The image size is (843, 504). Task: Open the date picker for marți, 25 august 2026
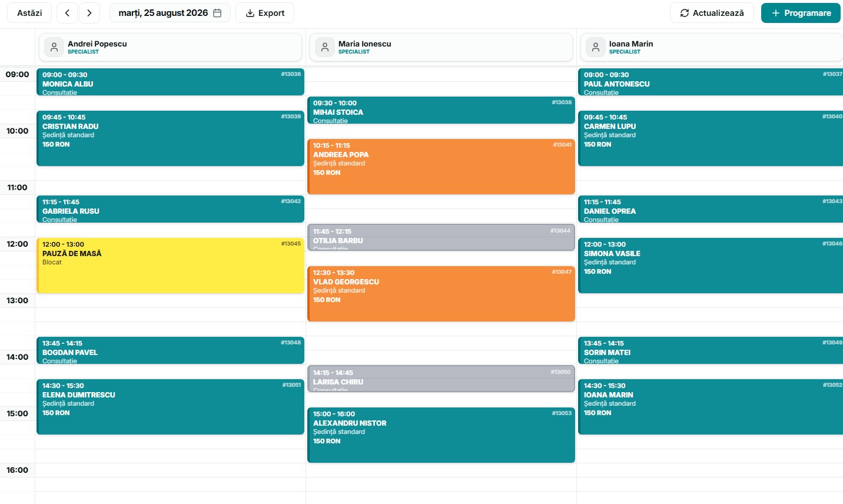tap(170, 13)
